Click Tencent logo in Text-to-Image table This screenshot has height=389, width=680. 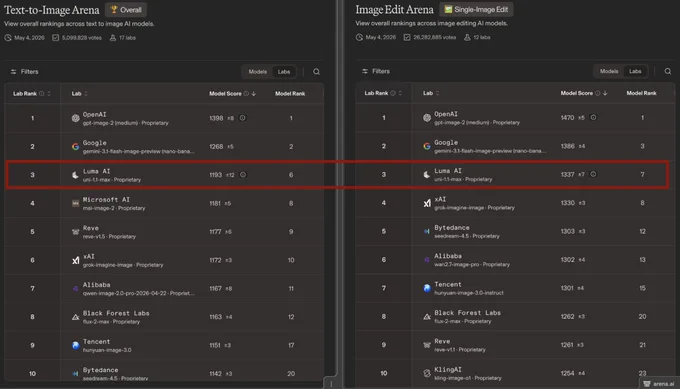(x=75, y=345)
